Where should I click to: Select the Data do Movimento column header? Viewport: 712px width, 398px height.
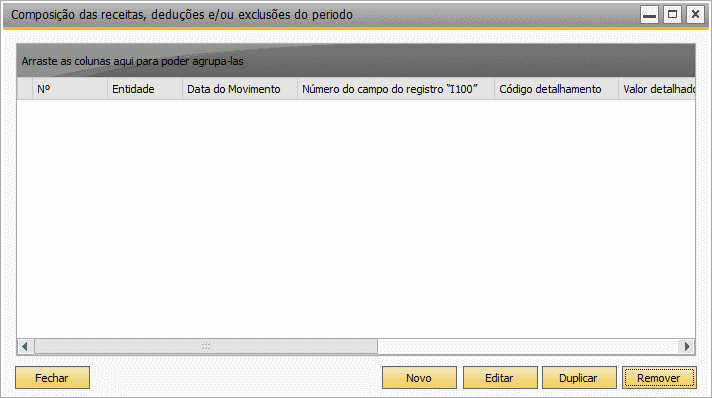240,89
